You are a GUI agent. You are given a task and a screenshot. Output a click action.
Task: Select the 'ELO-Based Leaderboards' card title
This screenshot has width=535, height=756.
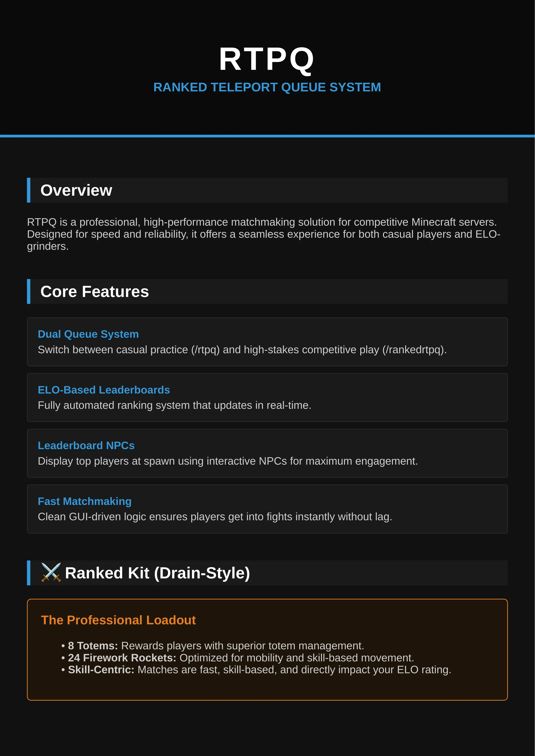click(x=104, y=390)
